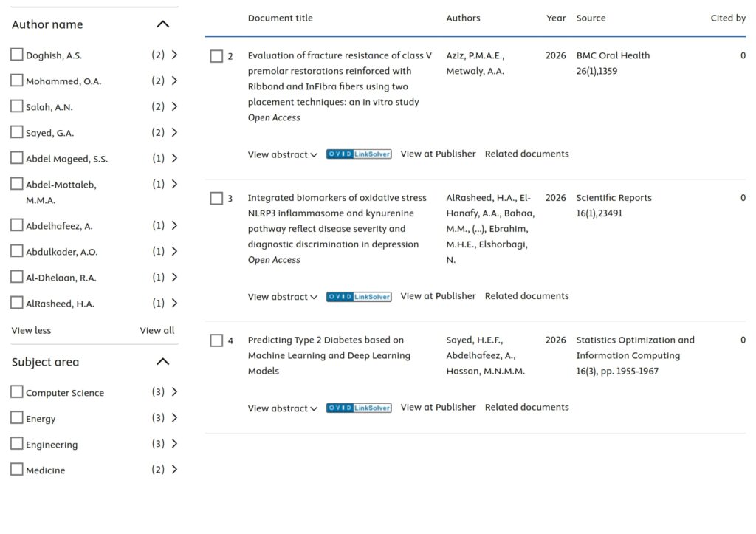Open View at Publisher for document 4

[438, 407]
